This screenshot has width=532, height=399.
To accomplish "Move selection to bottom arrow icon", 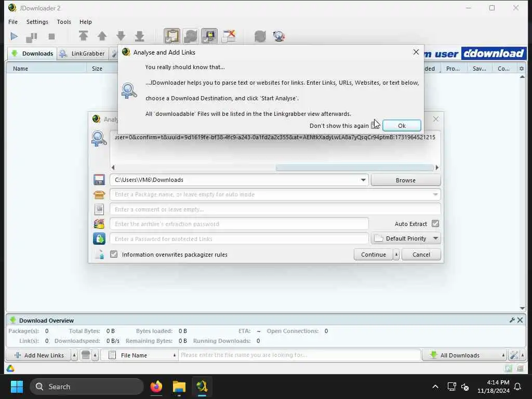I will [x=139, y=36].
